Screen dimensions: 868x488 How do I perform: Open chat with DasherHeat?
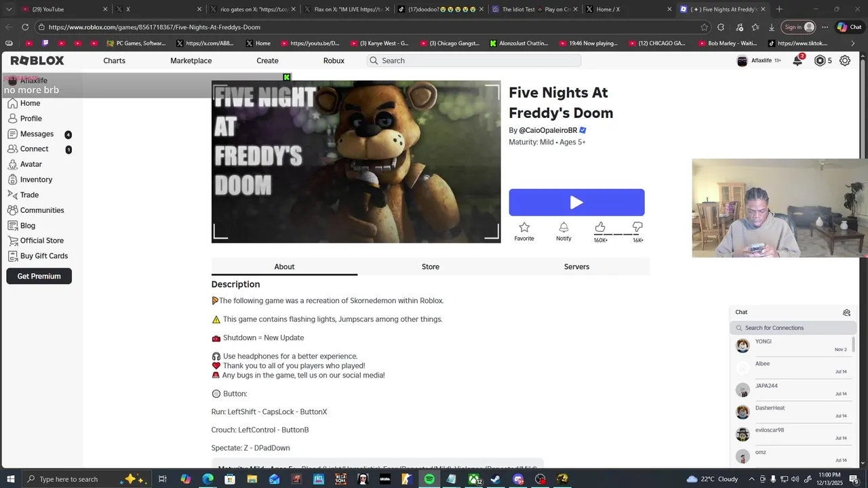click(792, 412)
